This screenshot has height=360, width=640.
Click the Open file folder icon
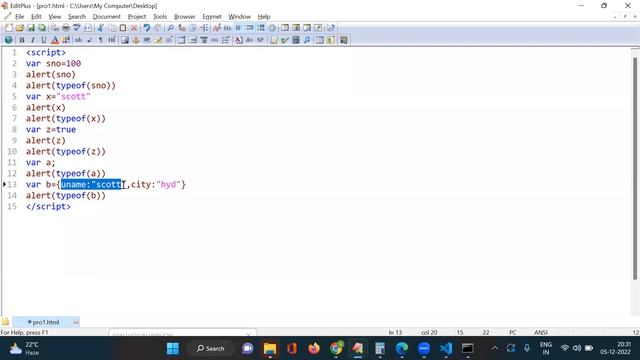[x=20, y=28]
